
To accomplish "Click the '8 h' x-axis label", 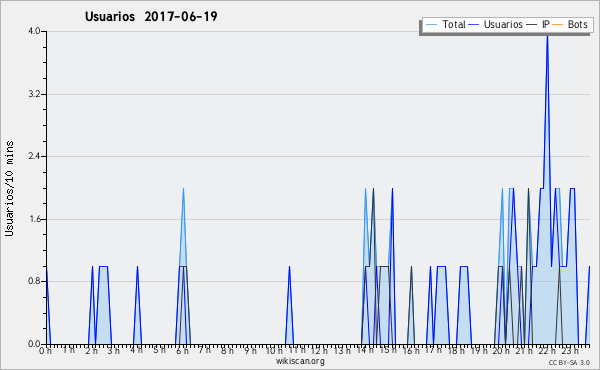I will [x=228, y=351].
